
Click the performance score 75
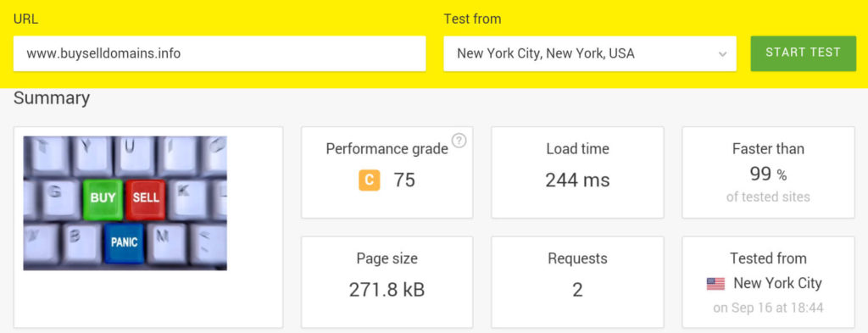[404, 180]
